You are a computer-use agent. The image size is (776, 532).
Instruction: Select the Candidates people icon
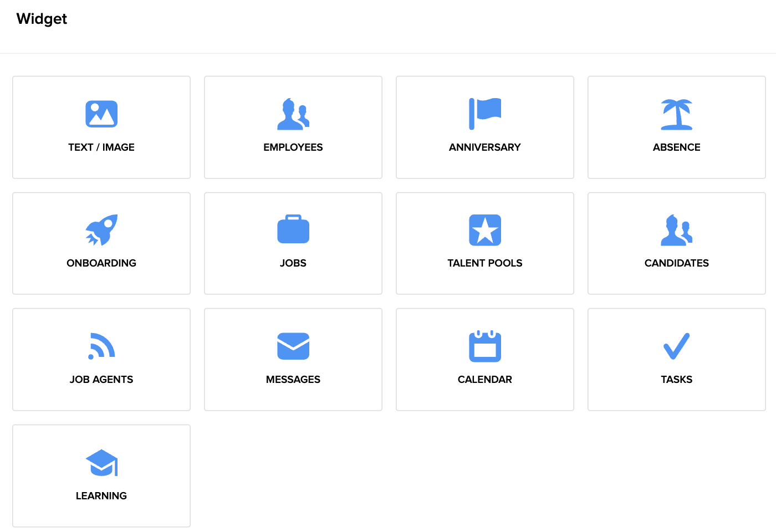pyautogui.click(x=677, y=230)
